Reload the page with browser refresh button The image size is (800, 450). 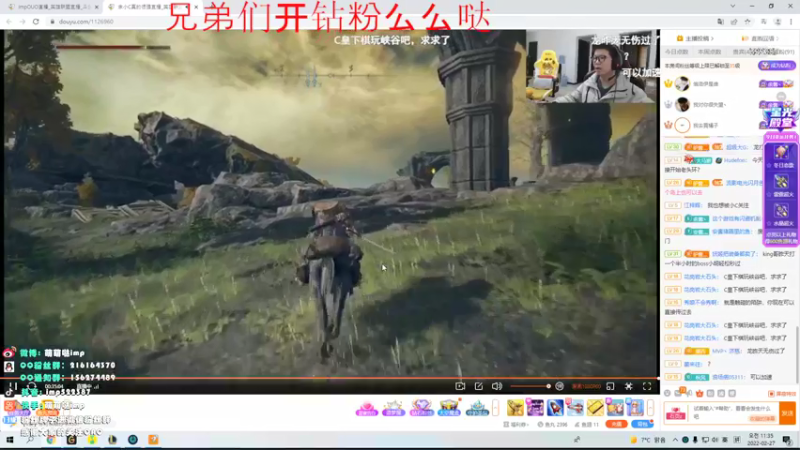36,21
